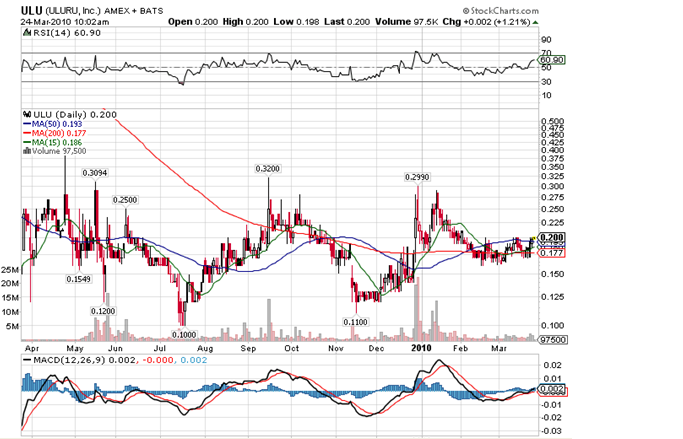
Task: Click the Volume 97.5K header value
Action: point(407,22)
